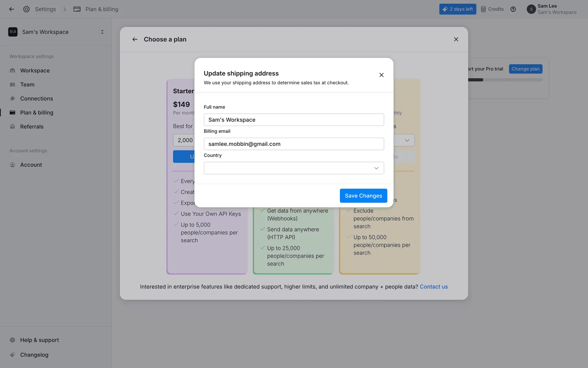Open the Country dropdown
Viewport: 588px width, 368px height.
[294, 168]
